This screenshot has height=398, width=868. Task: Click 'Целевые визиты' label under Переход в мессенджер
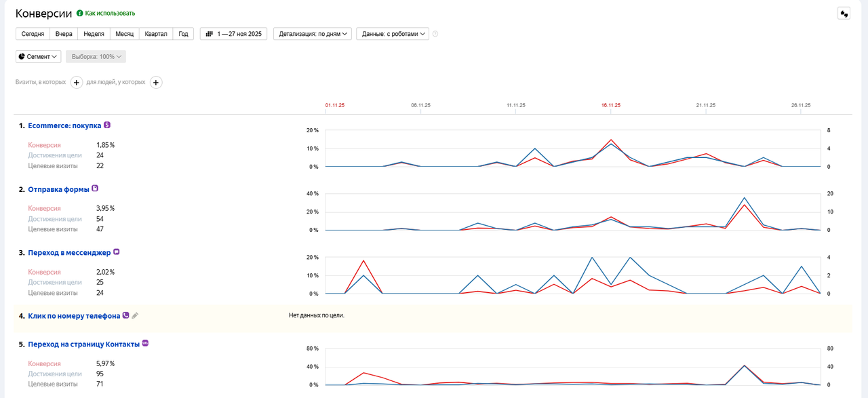pos(53,293)
